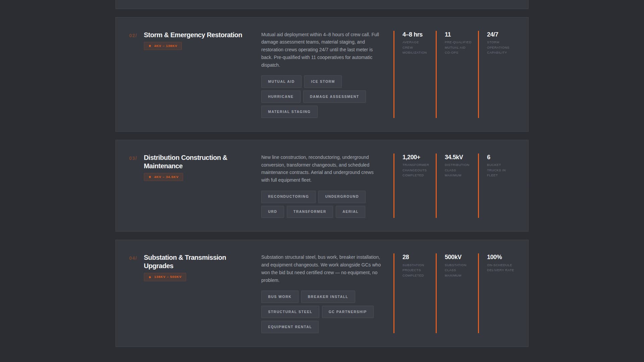Select the URD tag
The height and width of the screenshot is (362, 644).
(x=272, y=212)
